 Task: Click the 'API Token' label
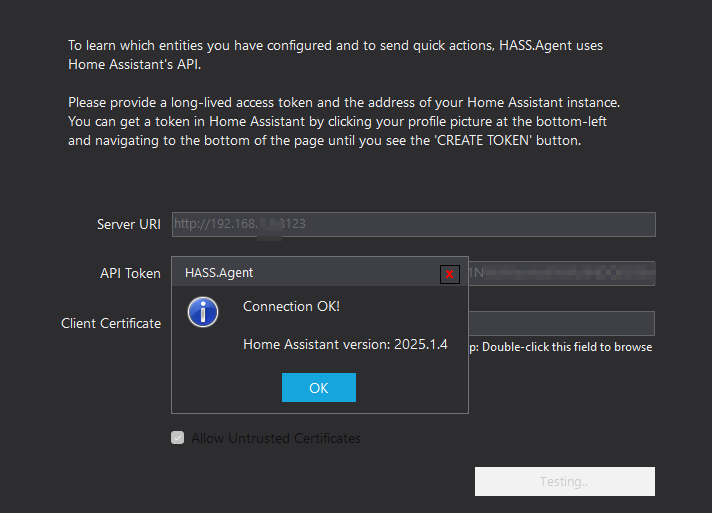pyautogui.click(x=130, y=273)
